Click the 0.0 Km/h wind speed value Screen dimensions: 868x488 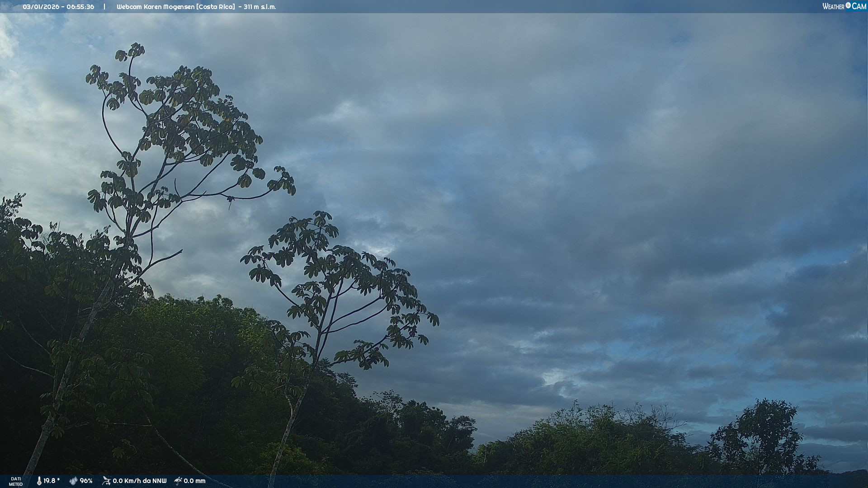click(127, 481)
